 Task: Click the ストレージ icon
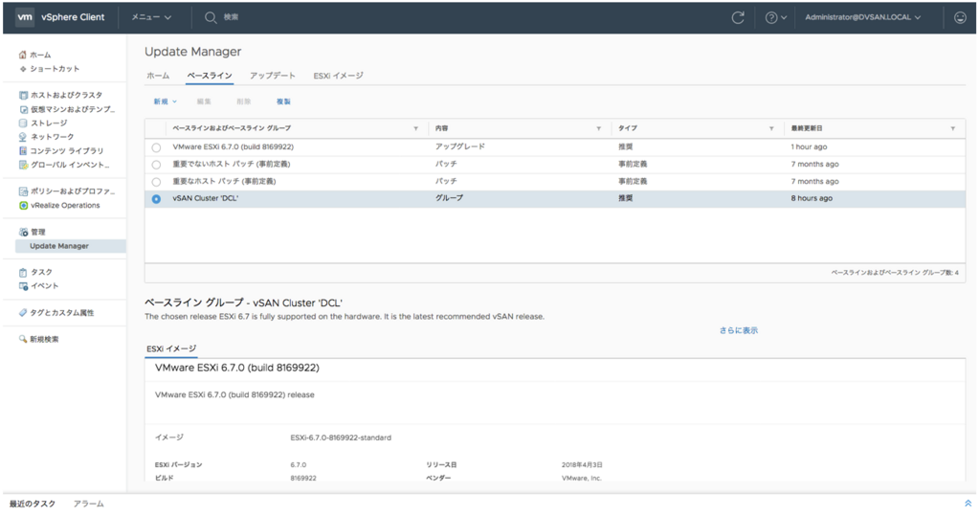[x=23, y=123]
